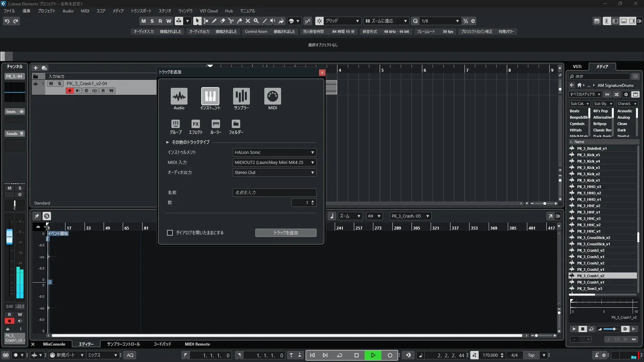Open the VST Cloud menu

tap(208, 11)
